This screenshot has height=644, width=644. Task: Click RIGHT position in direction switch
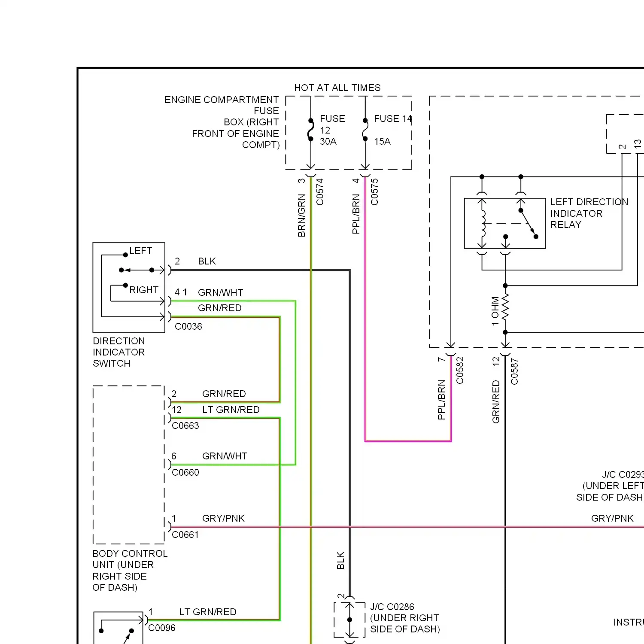coord(144,290)
